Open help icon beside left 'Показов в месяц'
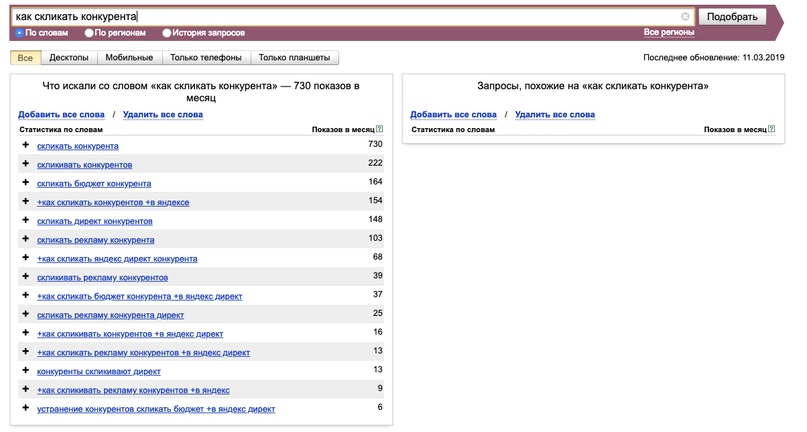 pos(379,130)
